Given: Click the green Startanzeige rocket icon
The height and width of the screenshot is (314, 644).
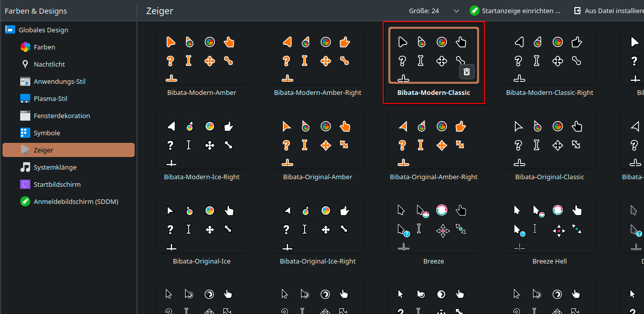Looking at the screenshot, I should [x=474, y=11].
